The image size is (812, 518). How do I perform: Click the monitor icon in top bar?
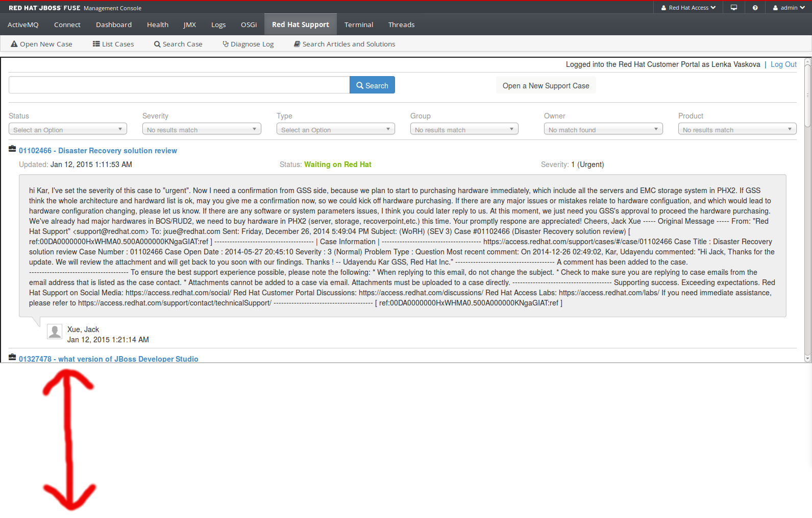tap(734, 8)
